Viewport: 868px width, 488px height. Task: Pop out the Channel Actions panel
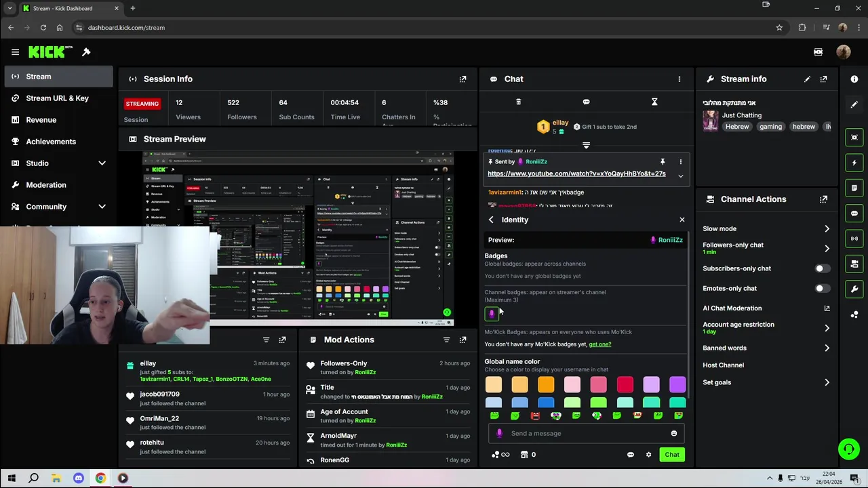pos(823,199)
